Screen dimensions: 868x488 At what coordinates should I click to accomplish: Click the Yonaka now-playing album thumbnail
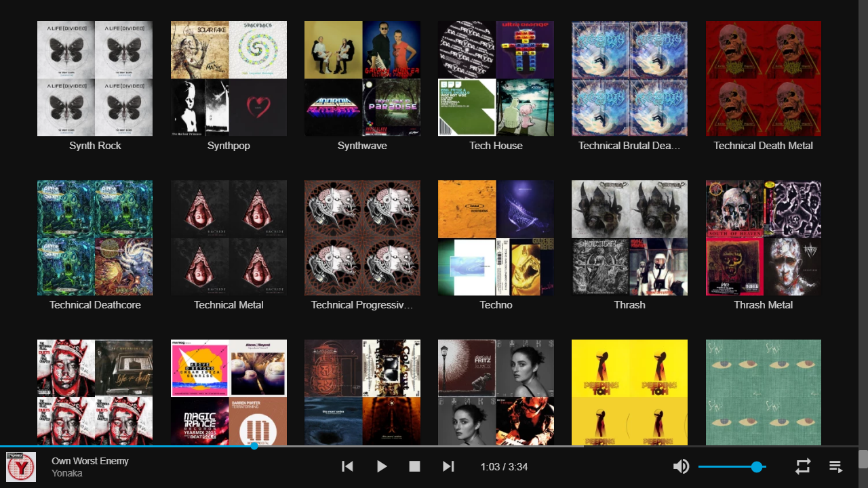(21, 467)
